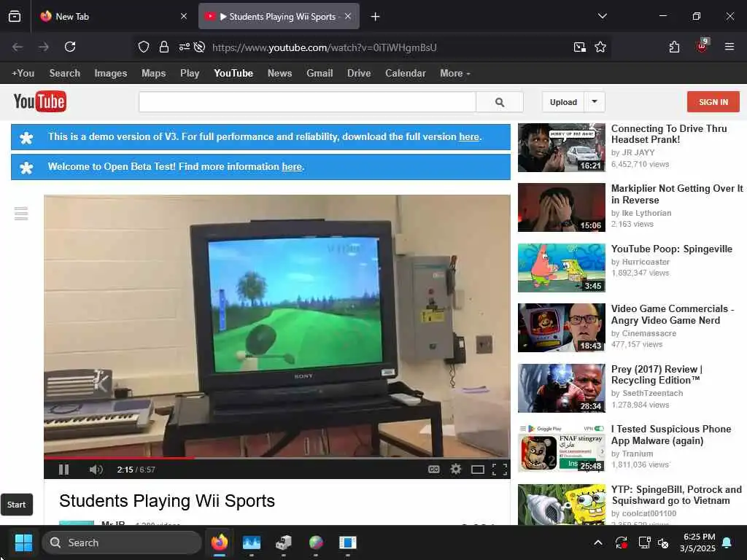Click the autoplay blocked icon in address bar
The image size is (747, 560).
[x=200, y=47]
